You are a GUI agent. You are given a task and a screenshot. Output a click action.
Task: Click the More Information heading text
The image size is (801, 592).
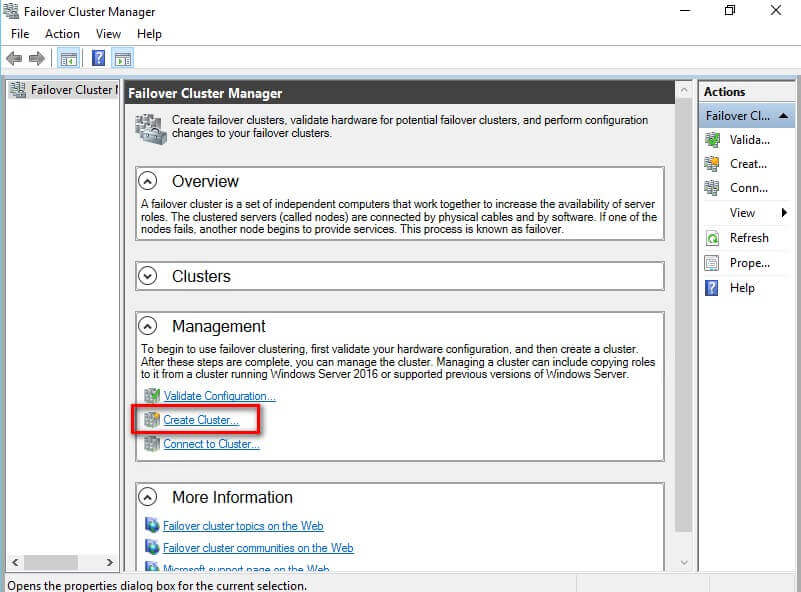pos(232,497)
